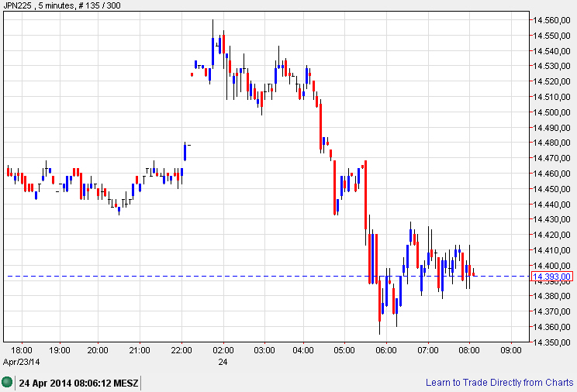Click the 21:00 time axis label
This screenshot has height=392, width=577.
pyautogui.click(x=140, y=350)
